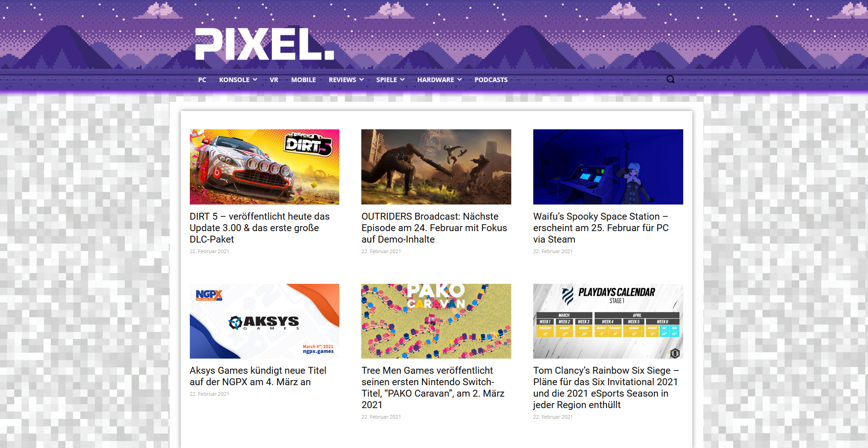This screenshot has width=868, height=448.
Task: Open the Tom Clancy's Rainbow Six Siege headline
Action: point(606,387)
